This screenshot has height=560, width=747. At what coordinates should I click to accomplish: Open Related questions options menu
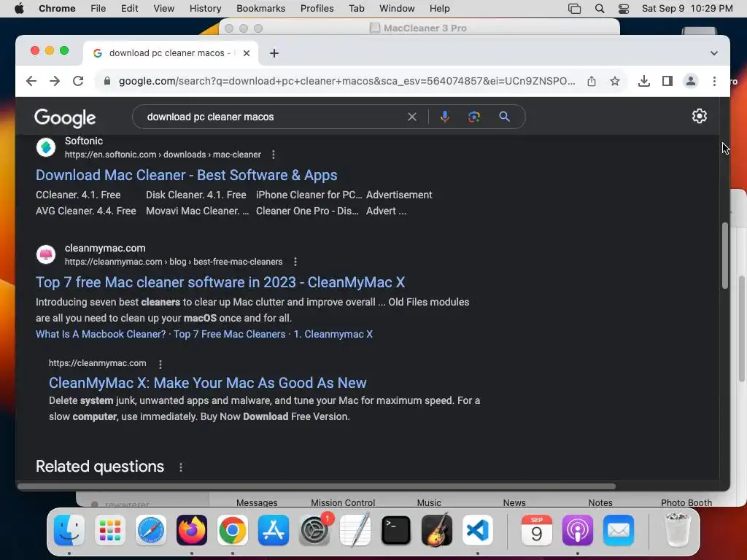(181, 467)
